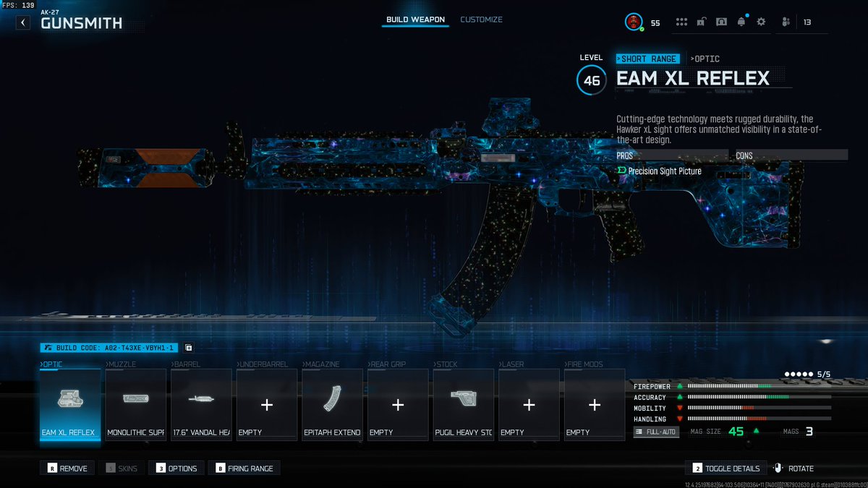
Task: Open the OPTIONS button
Action: pos(176,468)
